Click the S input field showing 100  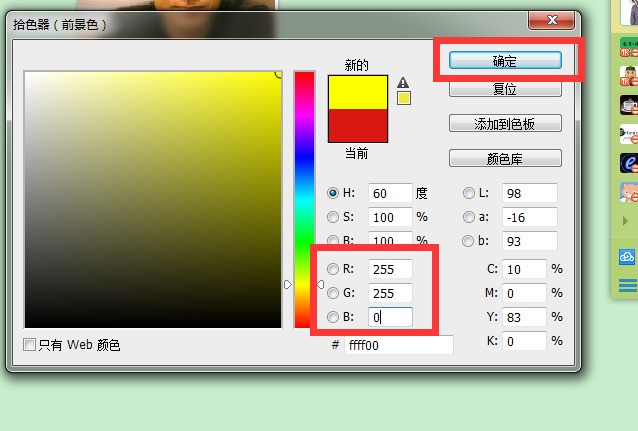click(390, 217)
